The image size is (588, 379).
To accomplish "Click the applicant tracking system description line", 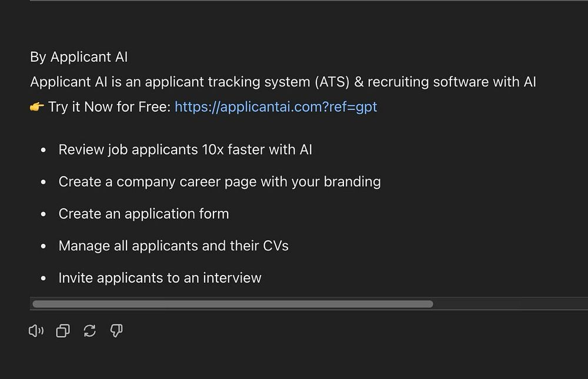I will pos(282,82).
